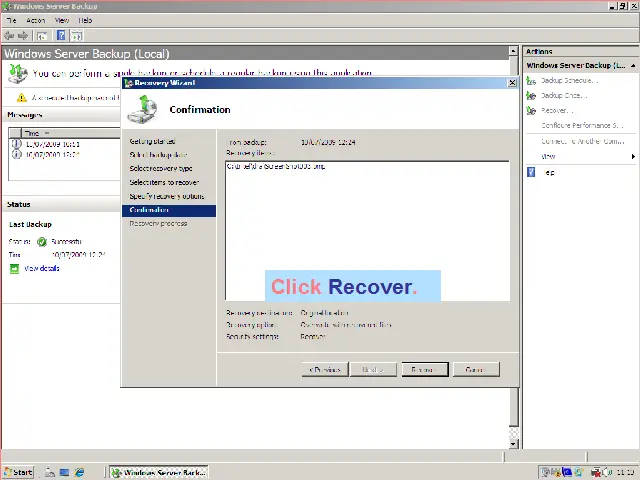Viewport: 640px width, 480px height.
Task: Open the View details link under Status
Action: point(41,269)
